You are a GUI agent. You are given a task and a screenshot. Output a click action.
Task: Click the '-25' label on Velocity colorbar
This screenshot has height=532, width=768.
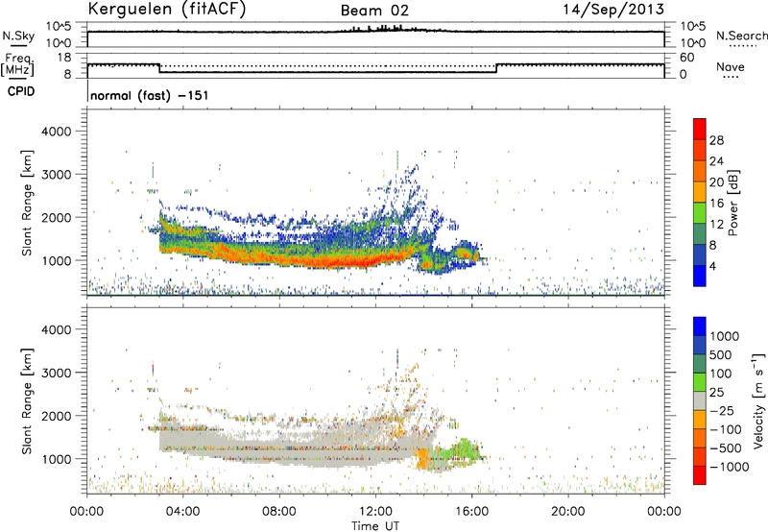tap(722, 410)
